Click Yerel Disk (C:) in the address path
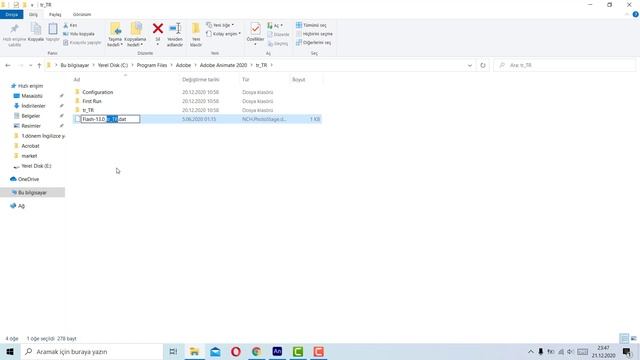Viewport: 640px width, 360px height. pyautogui.click(x=113, y=65)
